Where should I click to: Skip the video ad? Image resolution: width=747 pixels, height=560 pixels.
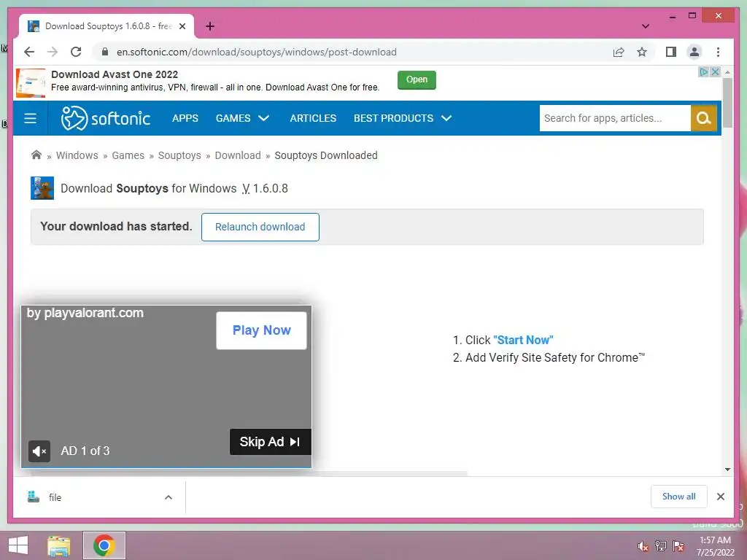(x=270, y=442)
